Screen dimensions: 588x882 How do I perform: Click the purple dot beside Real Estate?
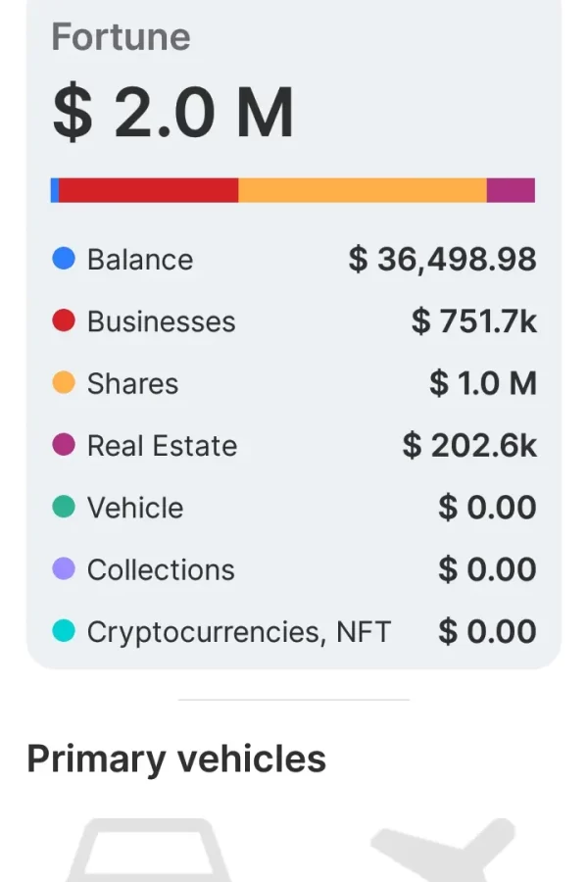(64, 446)
